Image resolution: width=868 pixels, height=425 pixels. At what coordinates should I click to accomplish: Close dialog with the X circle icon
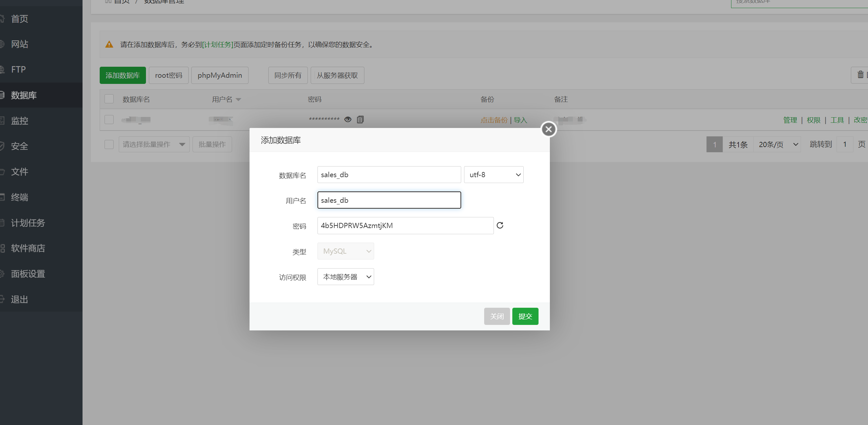point(548,129)
